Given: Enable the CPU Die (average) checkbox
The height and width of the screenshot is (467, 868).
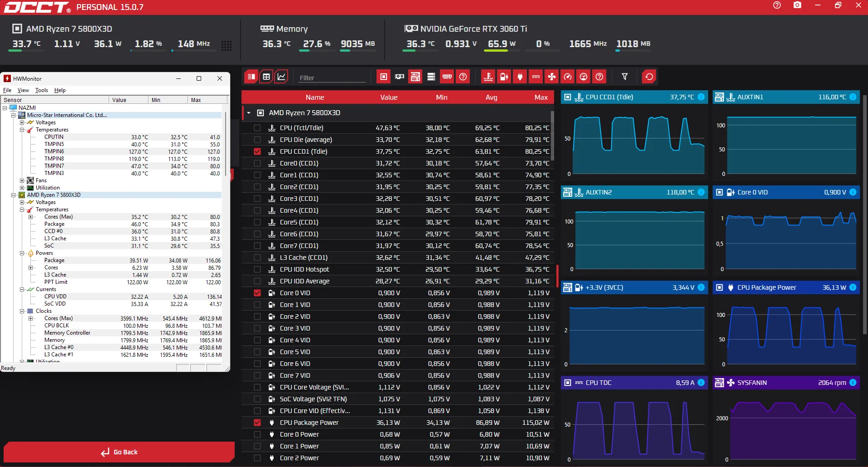Looking at the screenshot, I should (x=257, y=140).
